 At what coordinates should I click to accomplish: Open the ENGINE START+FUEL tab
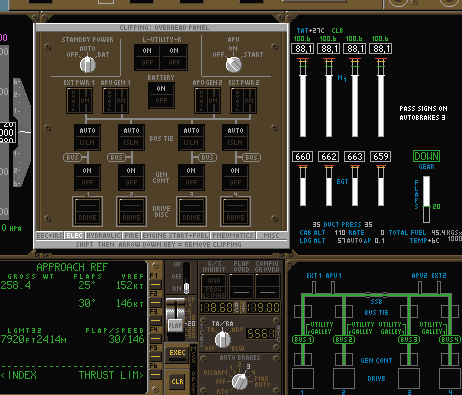(x=176, y=236)
